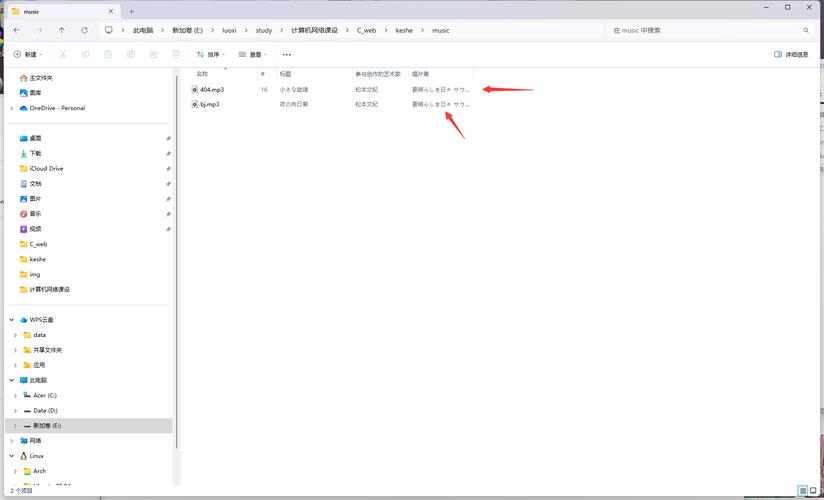
Task: Open 桌面 desktop quick access item
Action: (30, 138)
